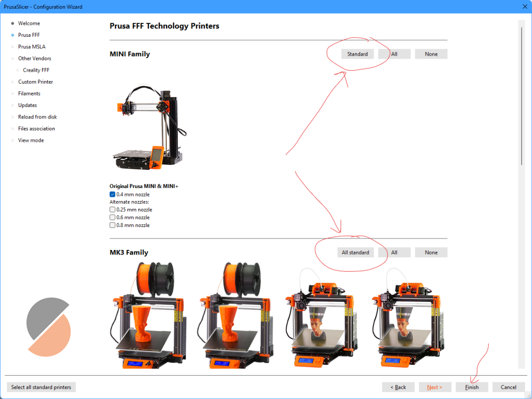Enable the 0.6 mm nozzle checkbox

(113, 218)
